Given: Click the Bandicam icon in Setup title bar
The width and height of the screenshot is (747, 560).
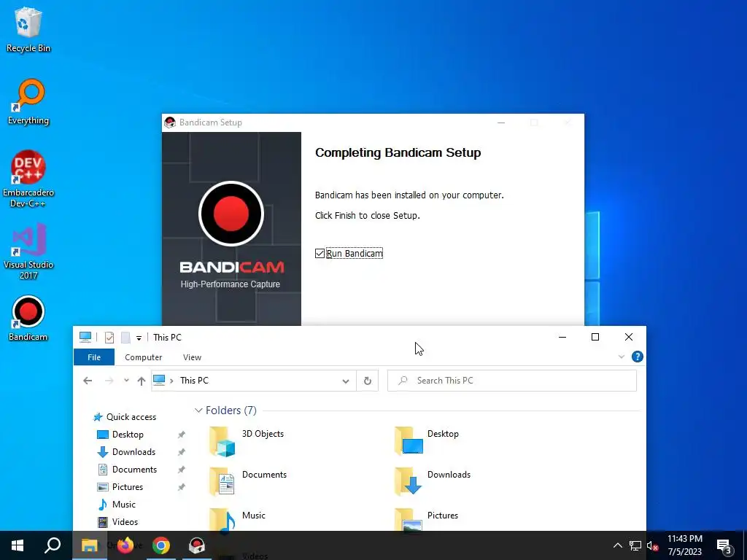Looking at the screenshot, I should pyautogui.click(x=169, y=122).
